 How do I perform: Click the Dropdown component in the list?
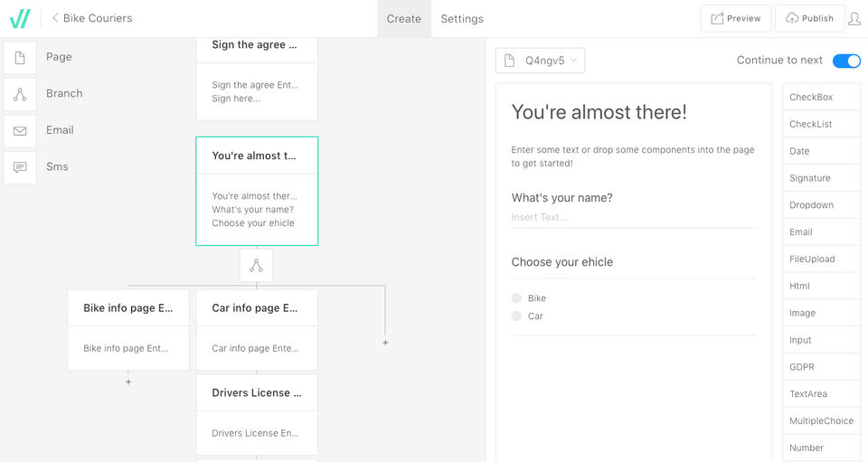[822, 204]
